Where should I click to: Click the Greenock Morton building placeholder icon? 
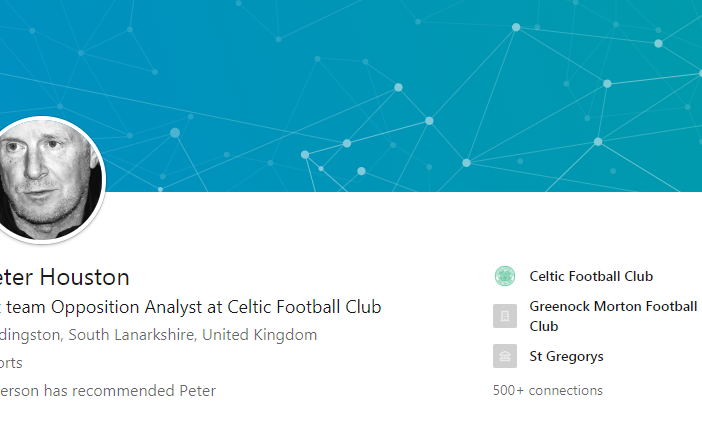[x=504, y=316]
